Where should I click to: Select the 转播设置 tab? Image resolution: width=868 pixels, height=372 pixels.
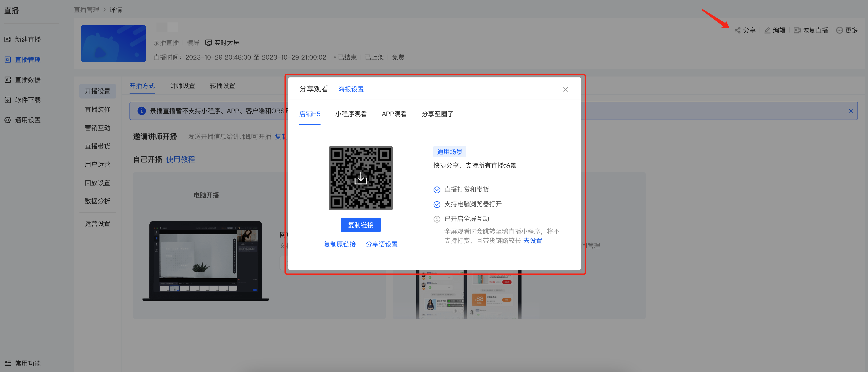[222, 86]
